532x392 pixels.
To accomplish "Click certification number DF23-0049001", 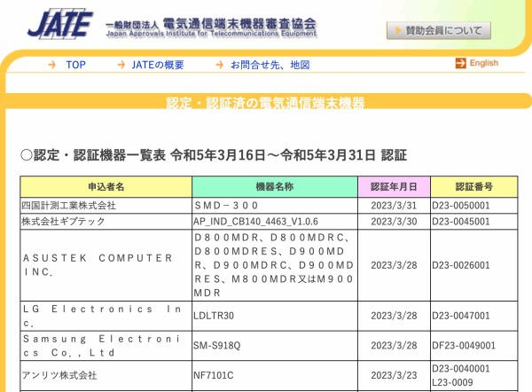I will [x=464, y=346].
